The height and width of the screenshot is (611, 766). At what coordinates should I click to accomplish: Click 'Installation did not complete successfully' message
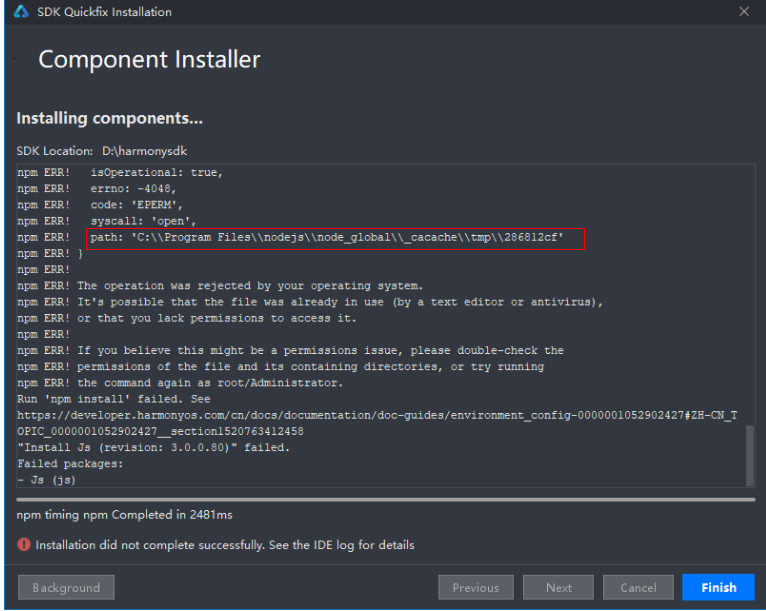(x=225, y=545)
